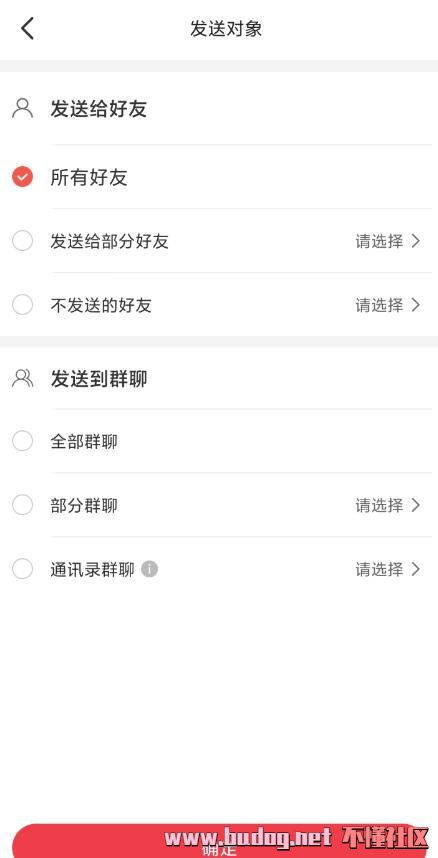Tap the 发送给好友 section header text

coord(99,109)
